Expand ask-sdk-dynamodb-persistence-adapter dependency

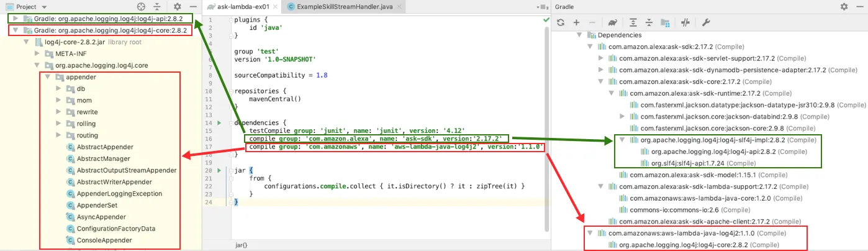point(600,70)
